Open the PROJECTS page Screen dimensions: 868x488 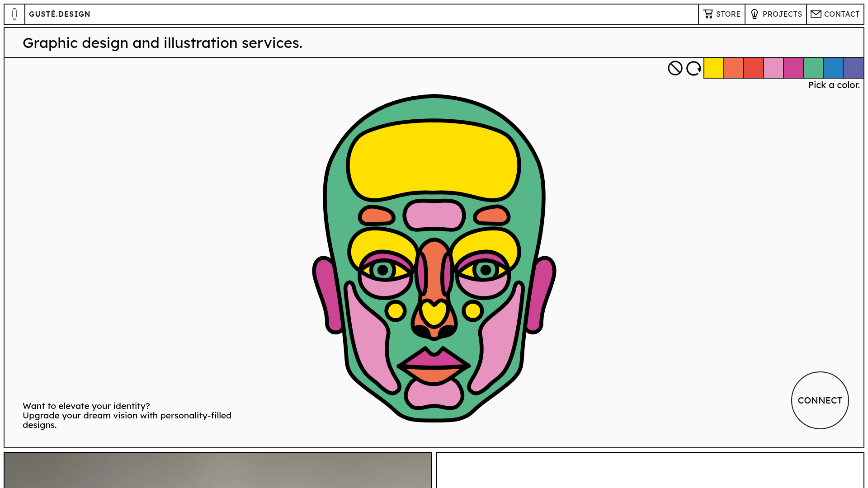pyautogui.click(x=782, y=14)
